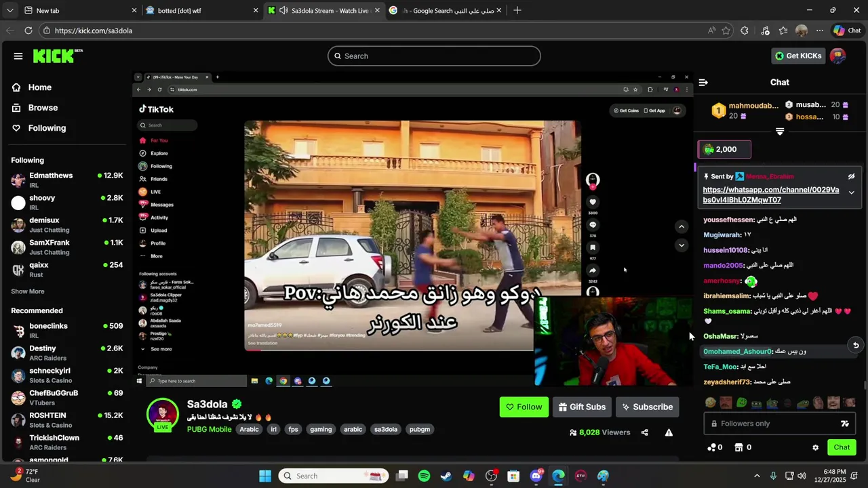Open Edge tab actions menu
The width and height of the screenshot is (868, 488).
tap(9, 10)
